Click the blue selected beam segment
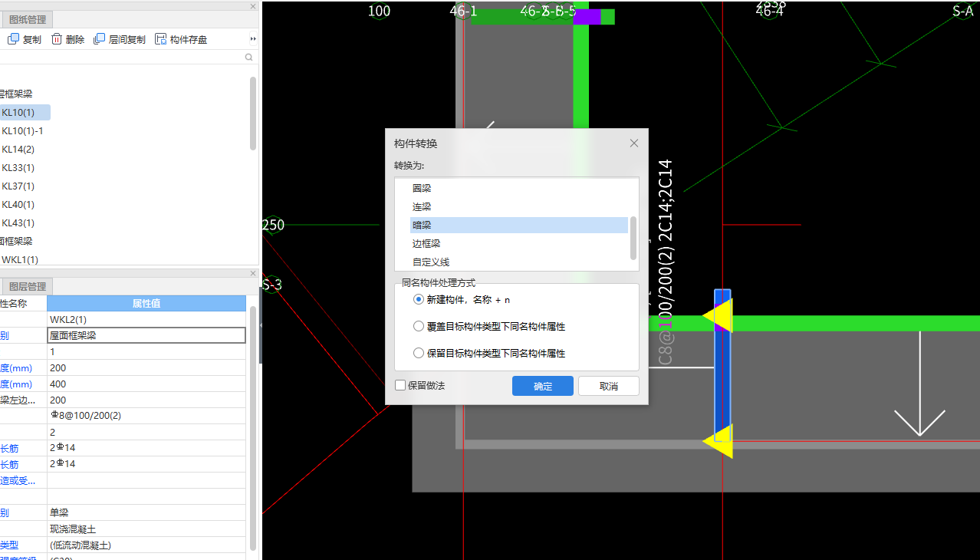980x560 pixels. click(722, 378)
